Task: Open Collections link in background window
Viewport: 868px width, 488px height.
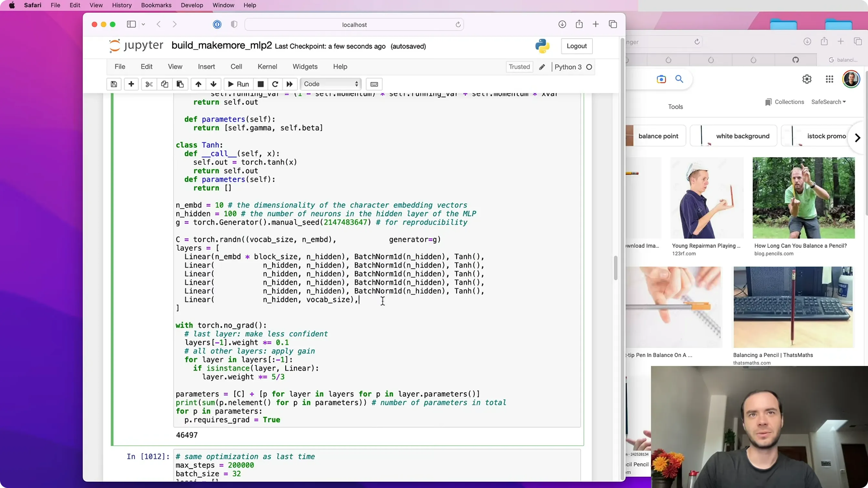Action: pyautogui.click(x=784, y=102)
